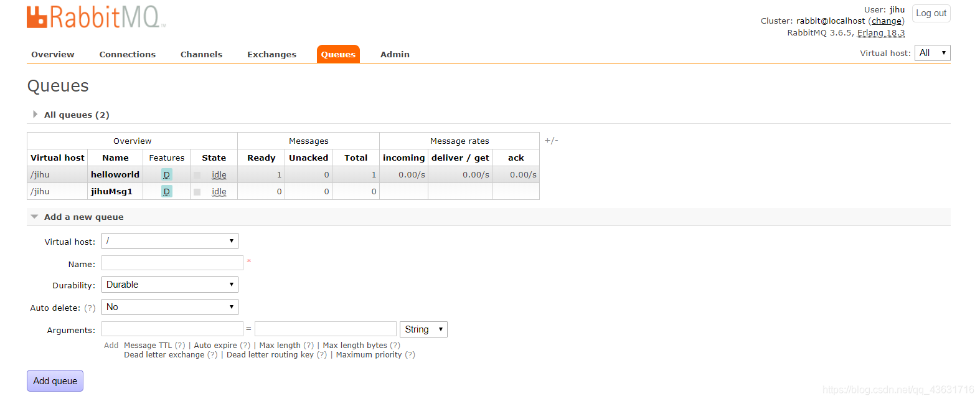Focus the queue Name input field

[172, 263]
